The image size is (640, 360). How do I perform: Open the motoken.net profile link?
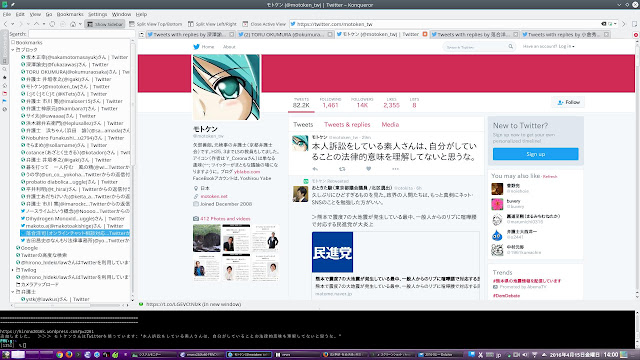pyautogui.click(x=214, y=196)
